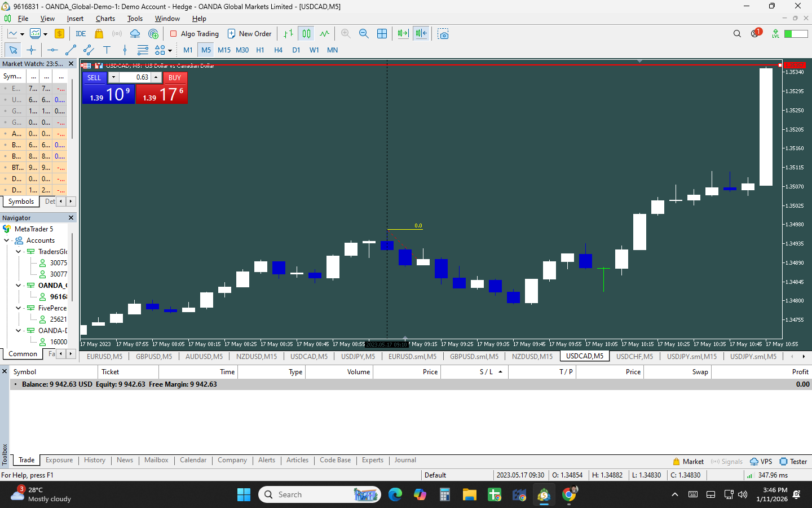
Task: Zoom in on the chart
Action: pyautogui.click(x=346, y=34)
